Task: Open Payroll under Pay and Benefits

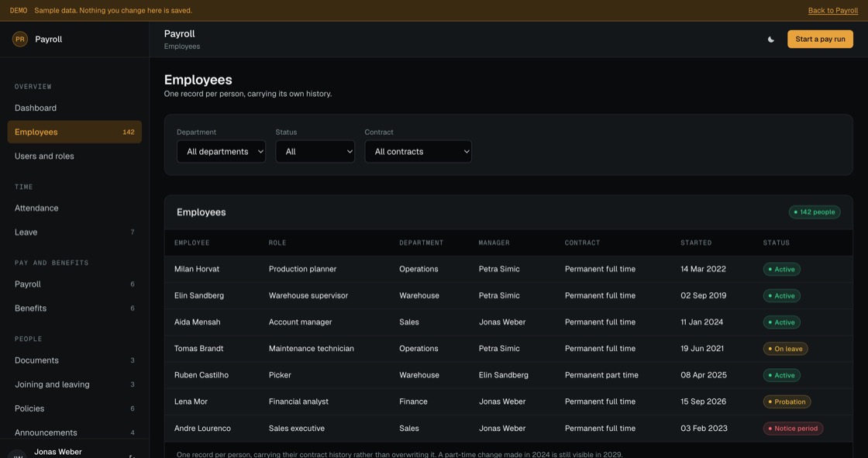Action: [x=74, y=284]
